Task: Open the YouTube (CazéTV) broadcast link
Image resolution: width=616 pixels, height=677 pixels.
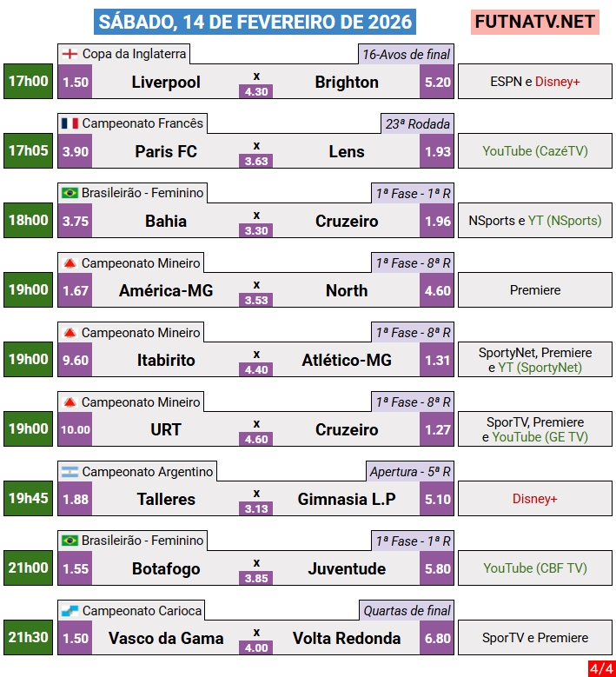Action: coord(535,151)
